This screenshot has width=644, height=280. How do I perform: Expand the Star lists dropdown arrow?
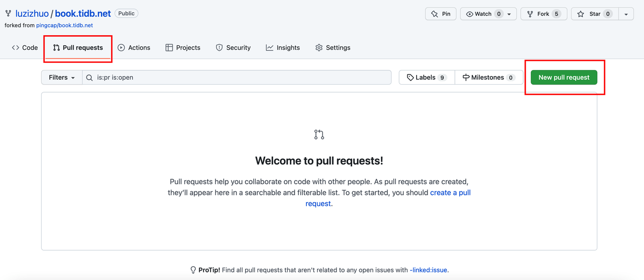pos(626,14)
